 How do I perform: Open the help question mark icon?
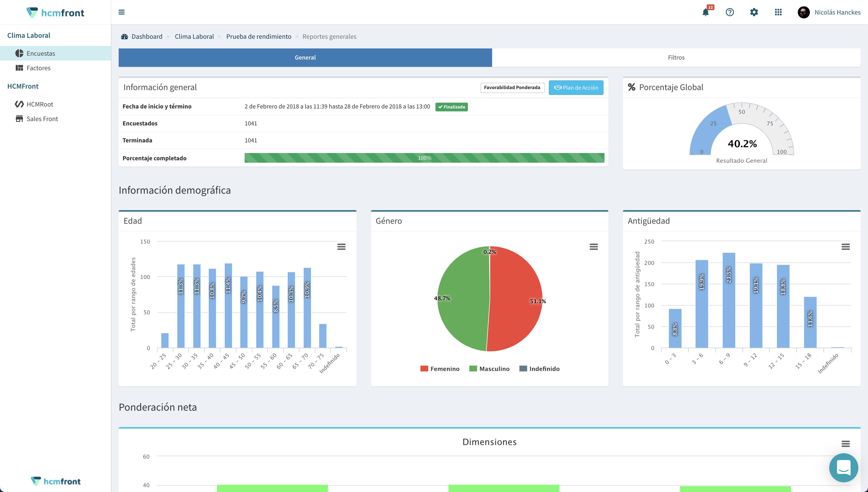pyautogui.click(x=730, y=13)
